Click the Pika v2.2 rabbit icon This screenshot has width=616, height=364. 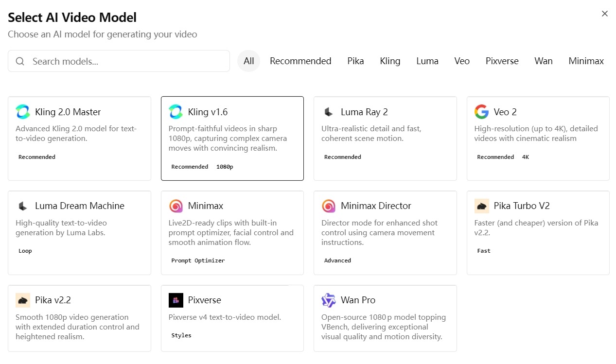[23, 300]
